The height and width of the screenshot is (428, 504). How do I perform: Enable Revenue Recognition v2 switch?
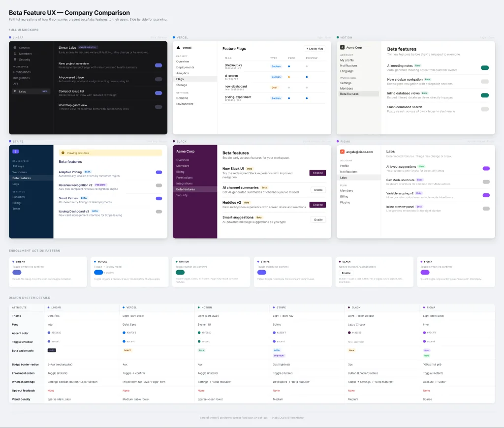point(159,185)
